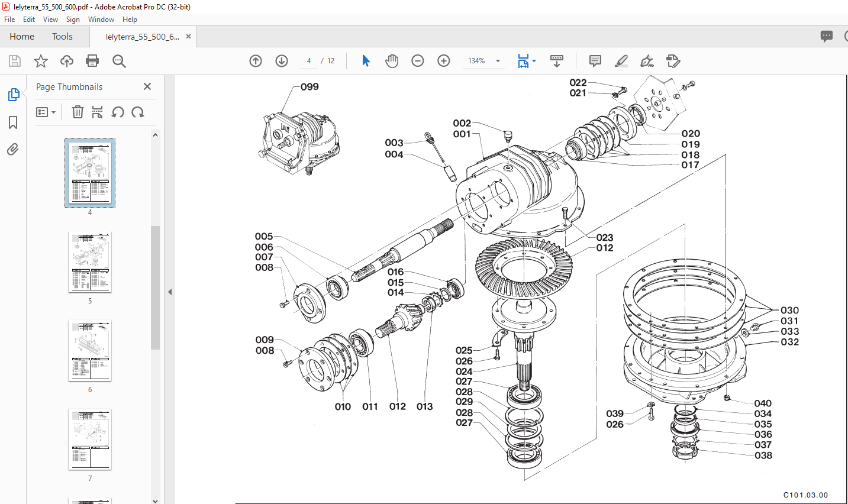Go to next page arrow
The width and height of the screenshot is (848, 504).
(282, 61)
